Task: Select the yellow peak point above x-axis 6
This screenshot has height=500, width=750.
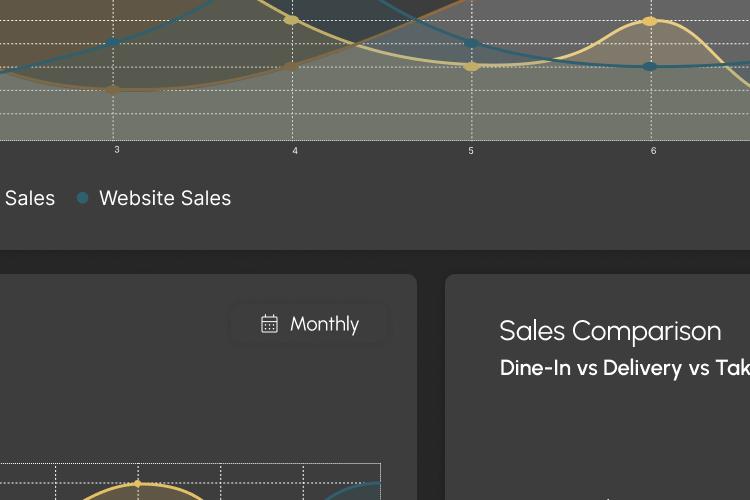Action: [x=651, y=21]
